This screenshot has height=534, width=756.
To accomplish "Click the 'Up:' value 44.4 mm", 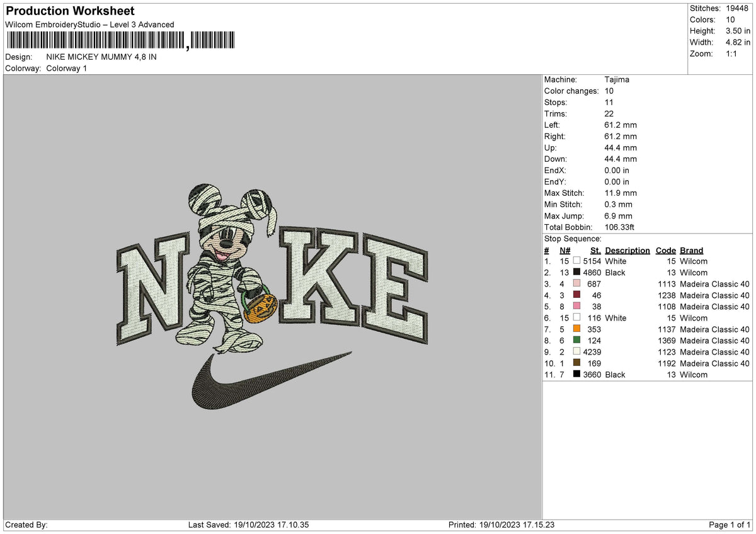I will (x=621, y=147).
